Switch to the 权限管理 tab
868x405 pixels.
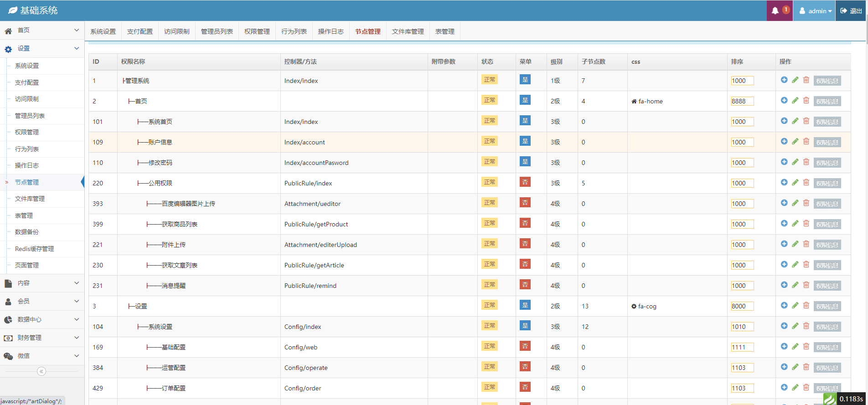tap(257, 31)
